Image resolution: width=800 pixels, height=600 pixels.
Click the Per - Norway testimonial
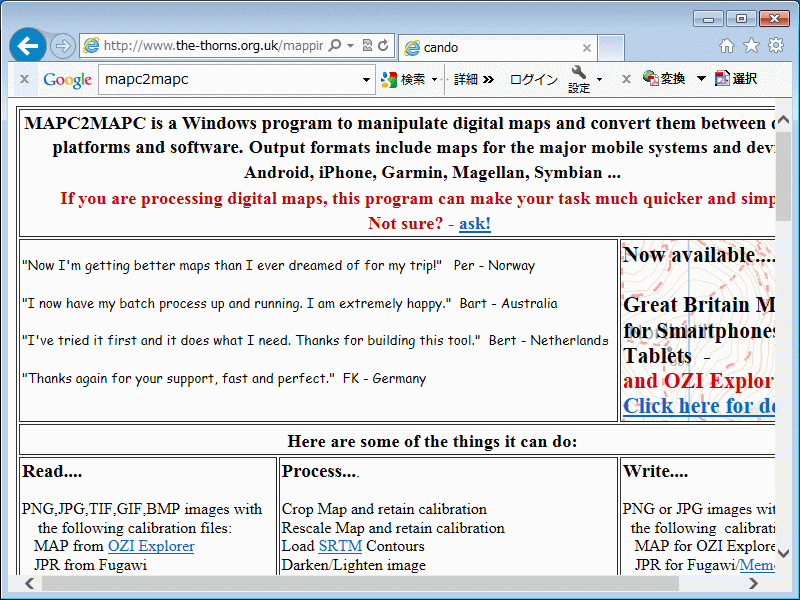(279, 266)
